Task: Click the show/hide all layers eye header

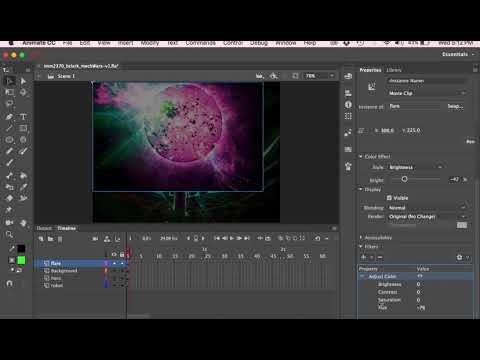Action: click(x=114, y=255)
